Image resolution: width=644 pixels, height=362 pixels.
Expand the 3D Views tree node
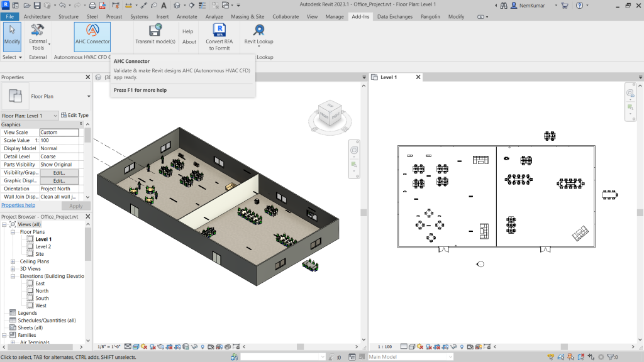13,269
